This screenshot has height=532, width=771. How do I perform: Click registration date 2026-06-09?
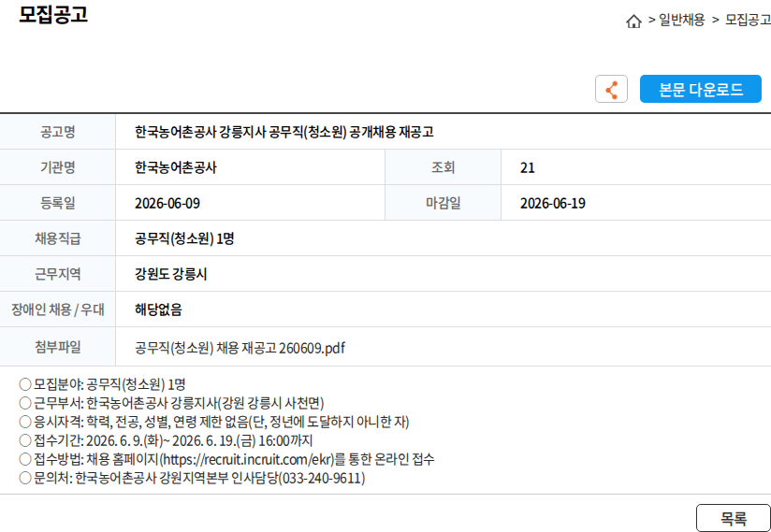coord(167,204)
